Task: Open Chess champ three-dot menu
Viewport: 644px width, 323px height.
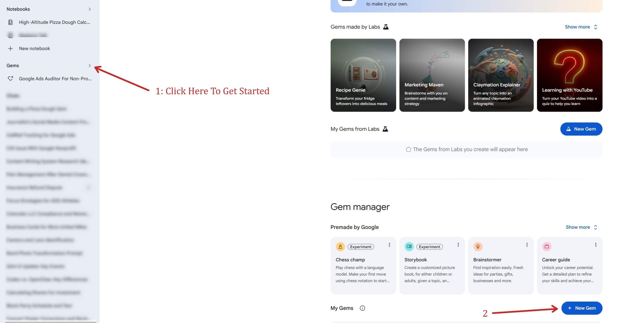Action: coord(389,245)
